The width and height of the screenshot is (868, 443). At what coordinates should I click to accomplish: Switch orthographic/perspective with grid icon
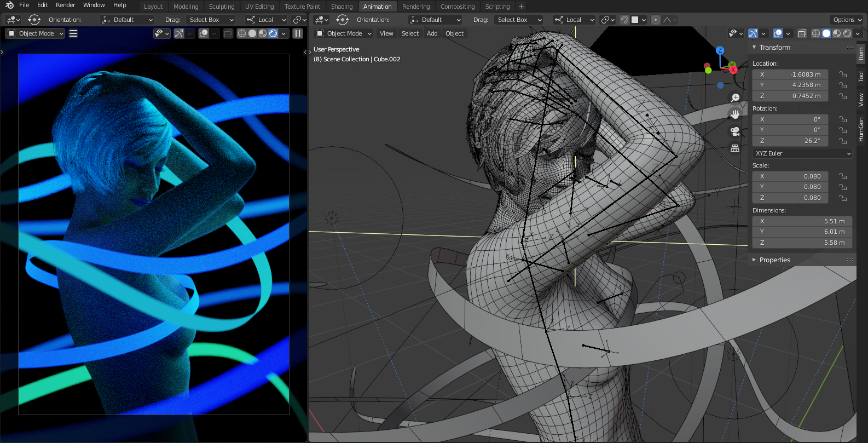pyautogui.click(x=735, y=148)
